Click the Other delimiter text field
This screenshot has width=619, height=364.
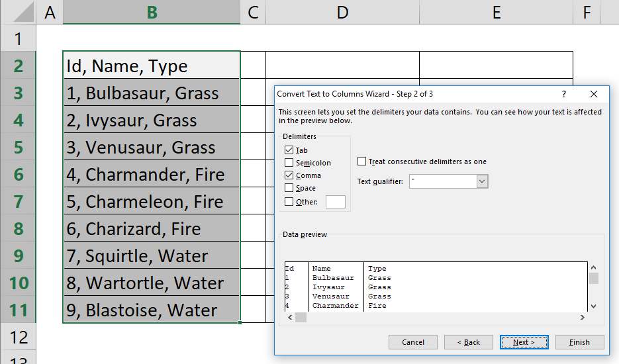(x=336, y=202)
